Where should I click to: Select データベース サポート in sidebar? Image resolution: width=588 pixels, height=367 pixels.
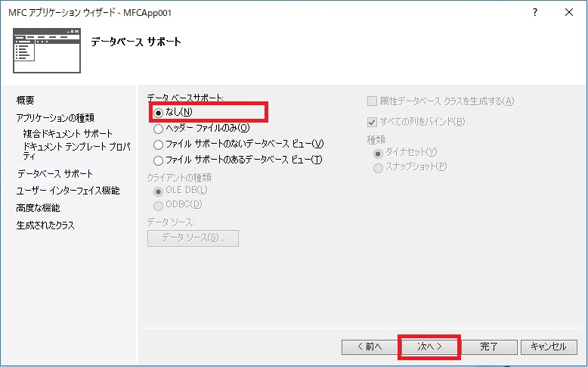tap(56, 173)
